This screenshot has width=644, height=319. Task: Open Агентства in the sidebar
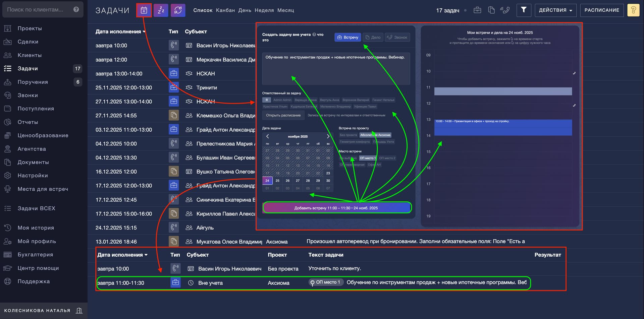32,149
